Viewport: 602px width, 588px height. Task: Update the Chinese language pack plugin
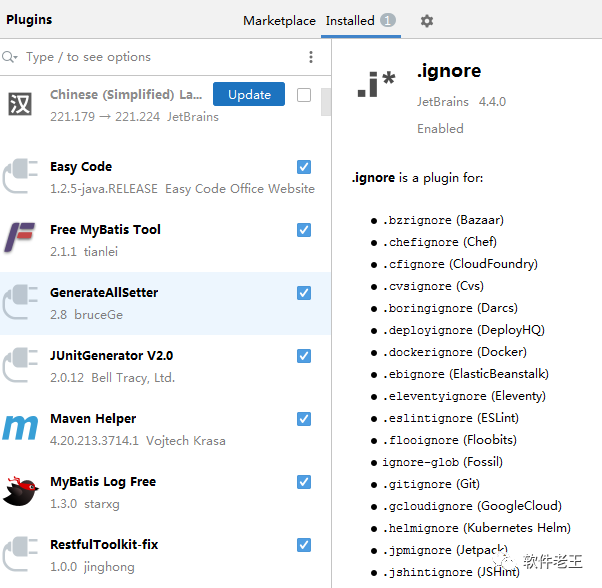[249, 95]
